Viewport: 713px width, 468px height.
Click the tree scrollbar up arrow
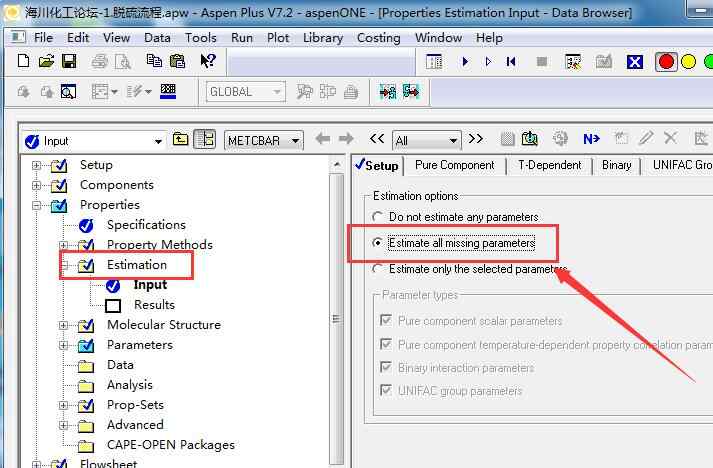click(336, 164)
